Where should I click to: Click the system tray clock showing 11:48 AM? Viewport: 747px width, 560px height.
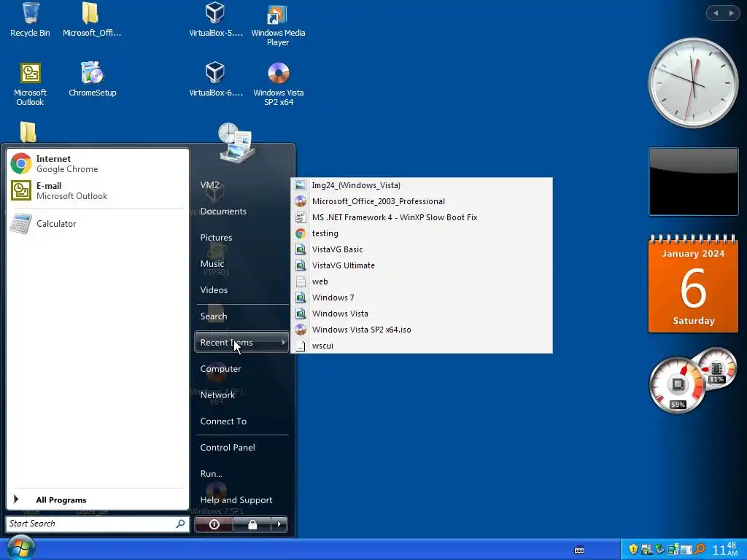pos(724,550)
